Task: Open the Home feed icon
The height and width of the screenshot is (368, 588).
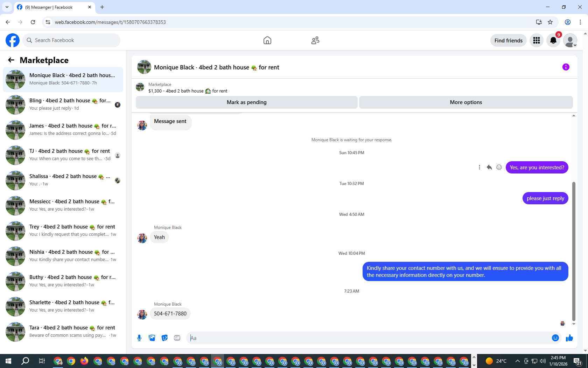Action: point(267,40)
